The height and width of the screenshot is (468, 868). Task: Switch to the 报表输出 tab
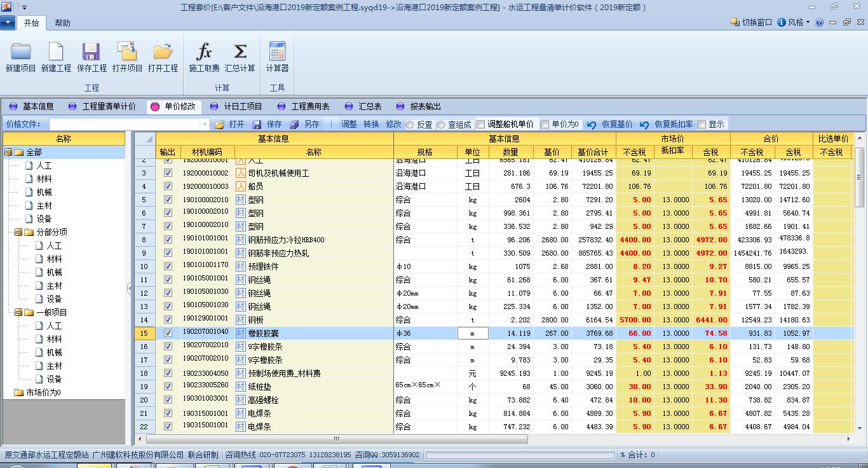[x=419, y=107]
